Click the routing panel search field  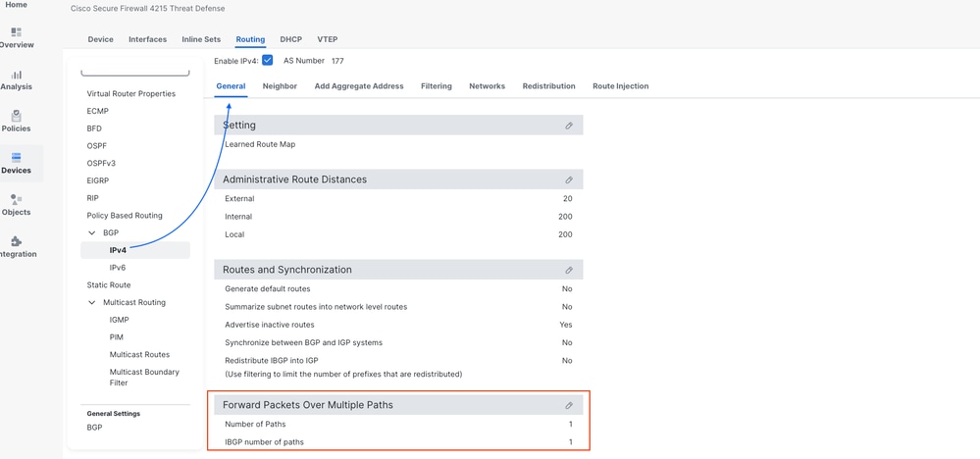(x=135, y=72)
